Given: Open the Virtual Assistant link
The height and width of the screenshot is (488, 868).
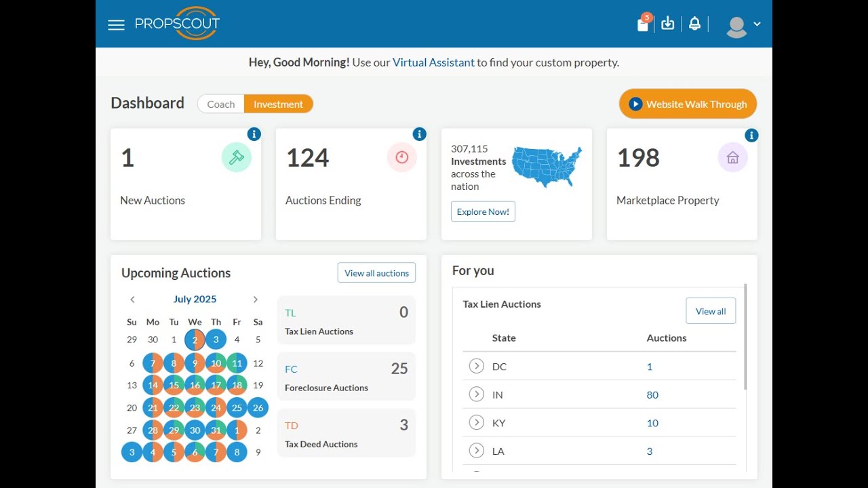Looking at the screenshot, I should pos(433,62).
